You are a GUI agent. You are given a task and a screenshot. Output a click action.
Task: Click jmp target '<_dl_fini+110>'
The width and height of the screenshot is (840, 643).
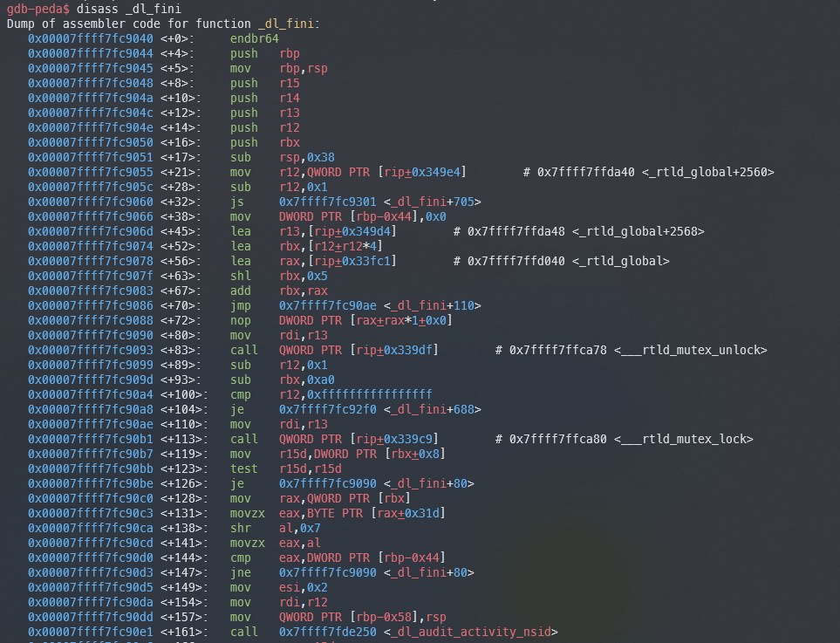point(433,305)
